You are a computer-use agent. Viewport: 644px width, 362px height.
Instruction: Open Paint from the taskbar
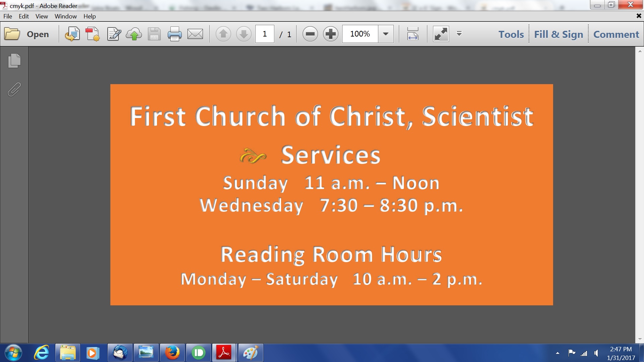(x=251, y=353)
